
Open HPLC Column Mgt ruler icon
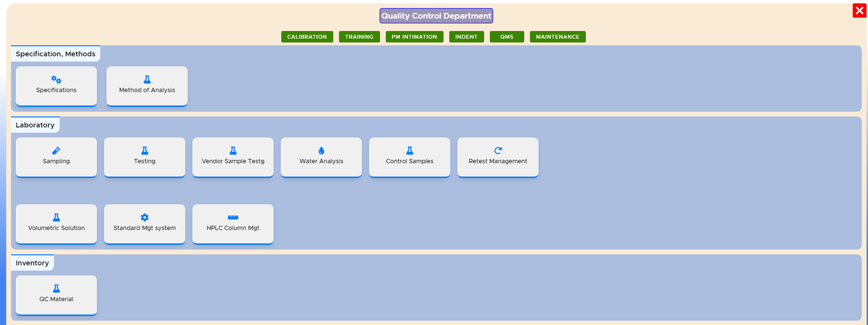coord(233,218)
